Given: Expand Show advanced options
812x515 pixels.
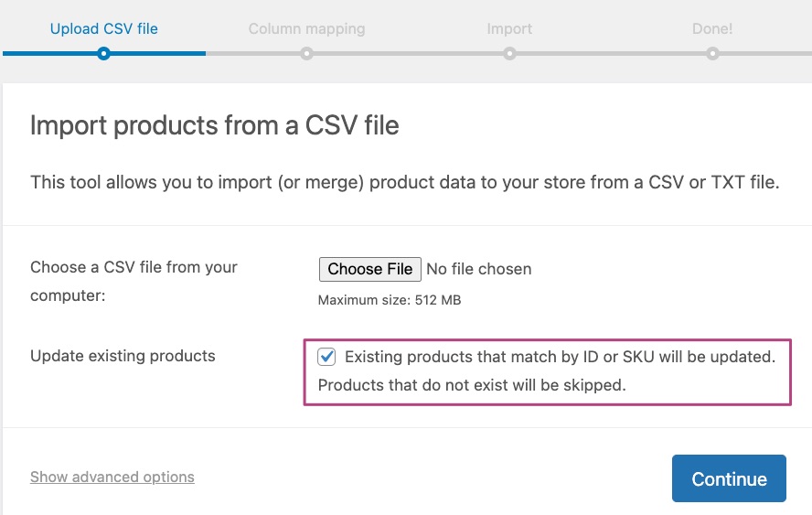Looking at the screenshot, I should pos(112,477).
